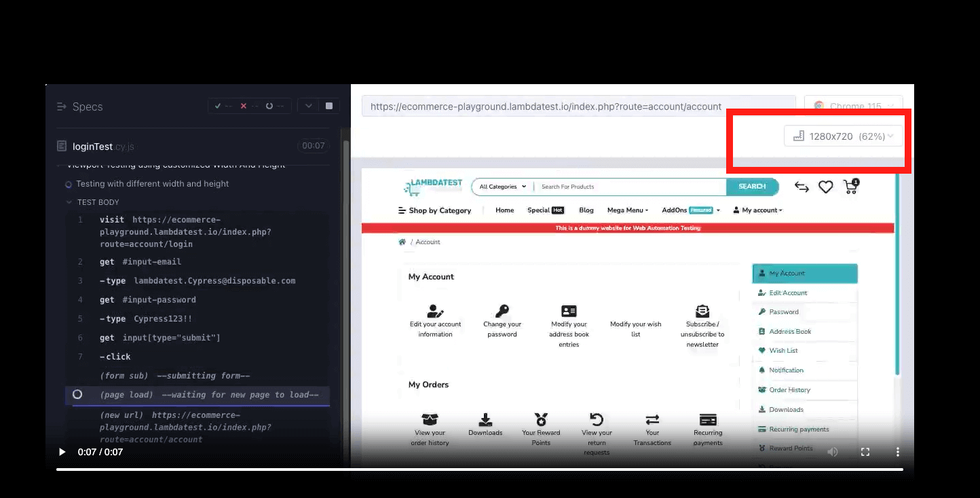
Task: Click Your Reward Points medal icon
Action: [541, 419]
